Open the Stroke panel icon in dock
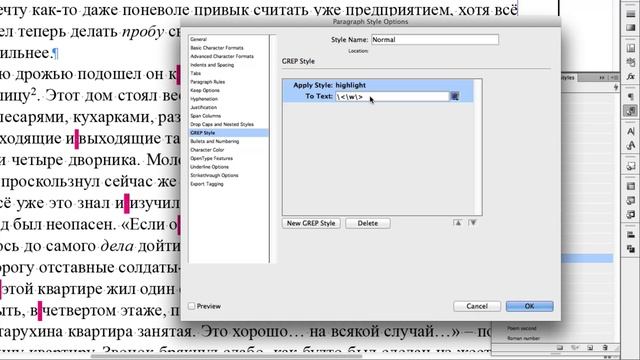 click(x=631, y=13)
